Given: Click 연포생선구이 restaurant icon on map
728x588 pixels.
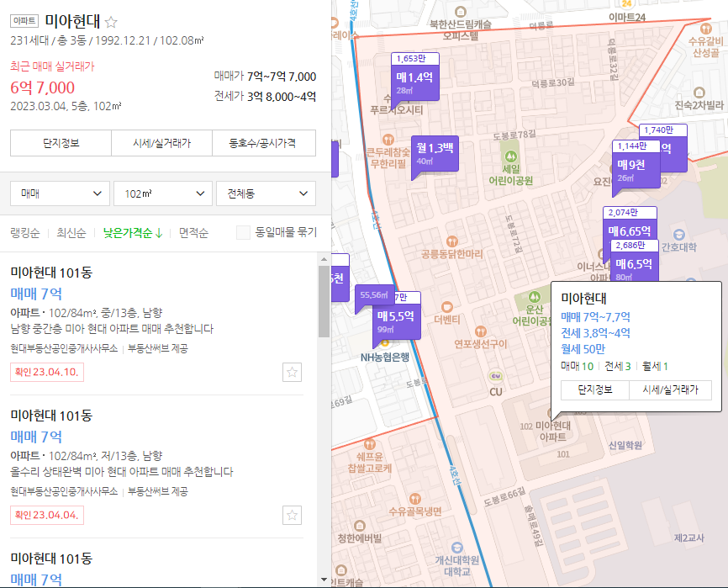Looking at the screenshot, I should [x=481, y=331].
